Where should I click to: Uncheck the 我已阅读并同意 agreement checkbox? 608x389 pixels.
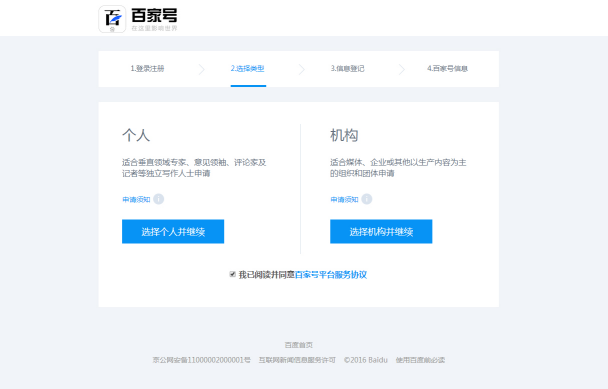coord(233,274)
